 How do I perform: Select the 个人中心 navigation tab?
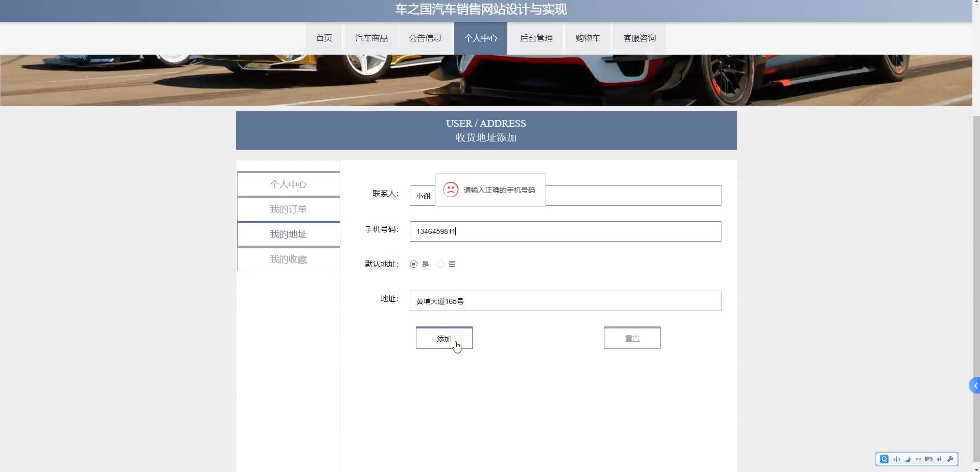click(481, 38)
